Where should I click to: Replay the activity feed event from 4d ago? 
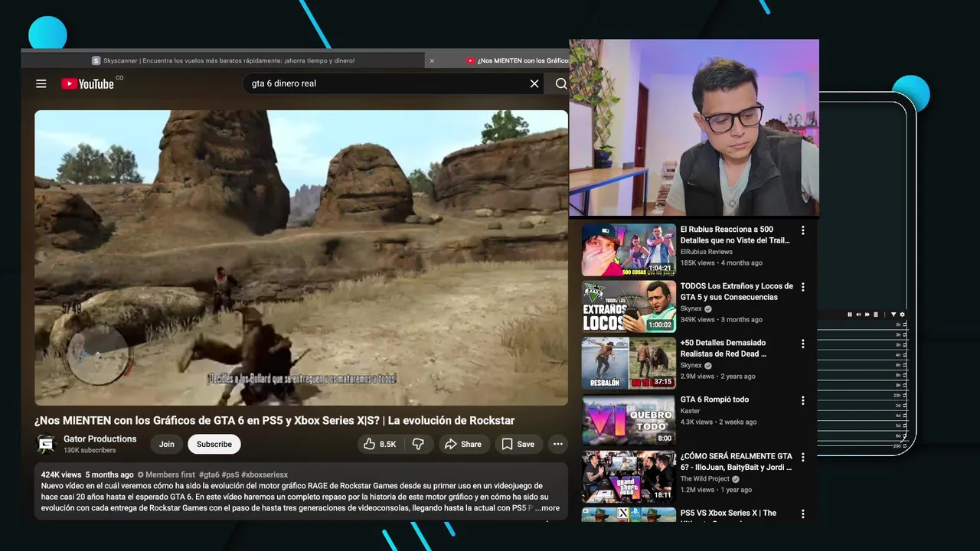[905, 416]
